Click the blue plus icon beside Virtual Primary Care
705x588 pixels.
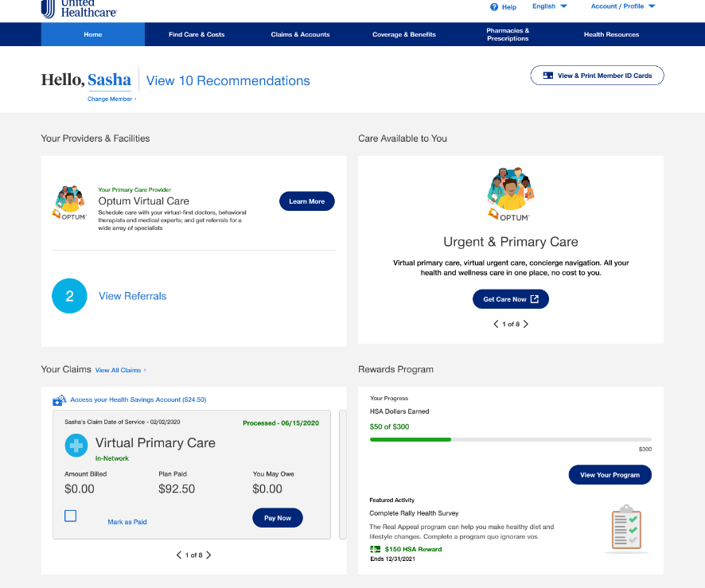[76, 446]
